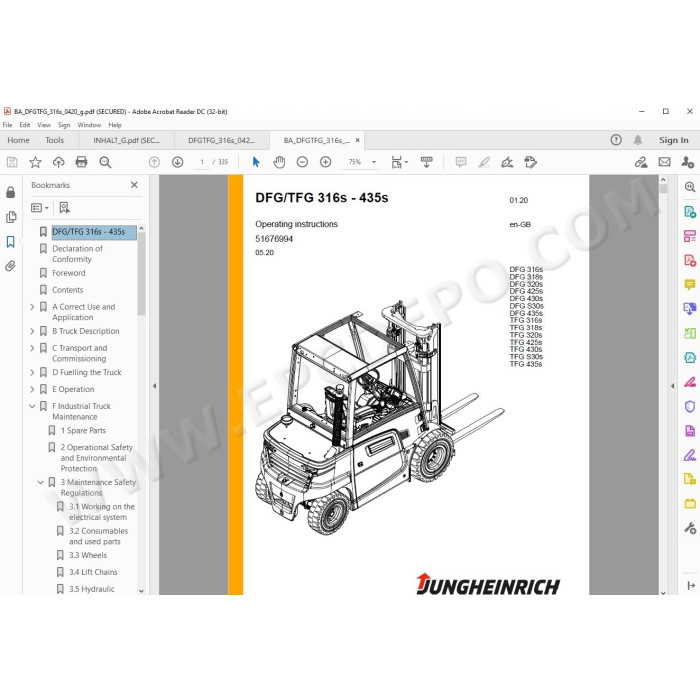Go to next page arrow
This screenshot has height=700, width=700.
(x=177, y=162)
